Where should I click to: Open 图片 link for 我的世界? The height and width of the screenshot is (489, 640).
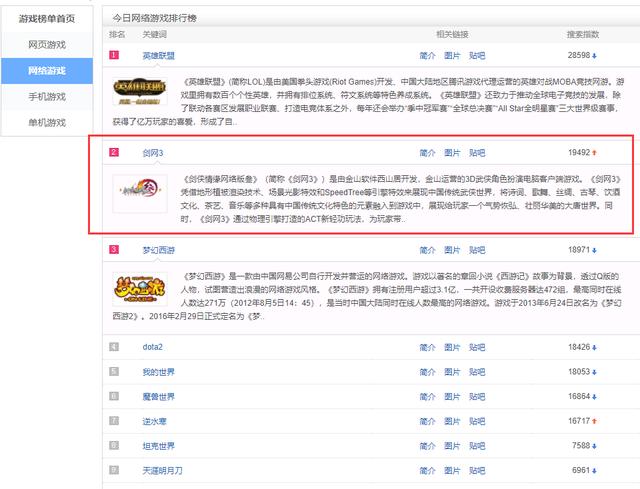click(x=452, y=372)
